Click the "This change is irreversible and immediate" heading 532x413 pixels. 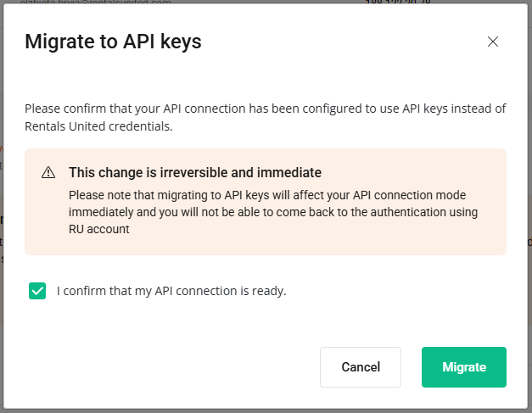click(194, 173)
